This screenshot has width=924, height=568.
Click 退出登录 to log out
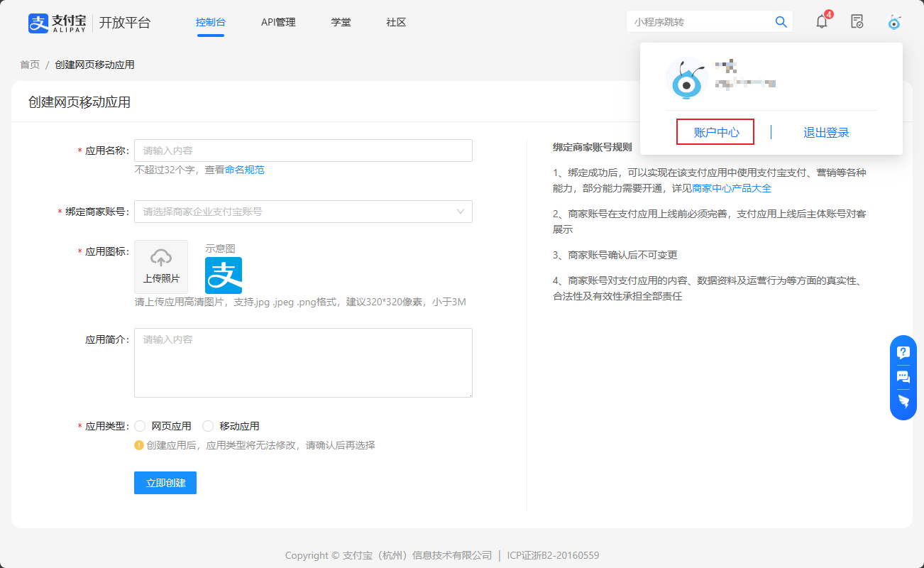826,133
